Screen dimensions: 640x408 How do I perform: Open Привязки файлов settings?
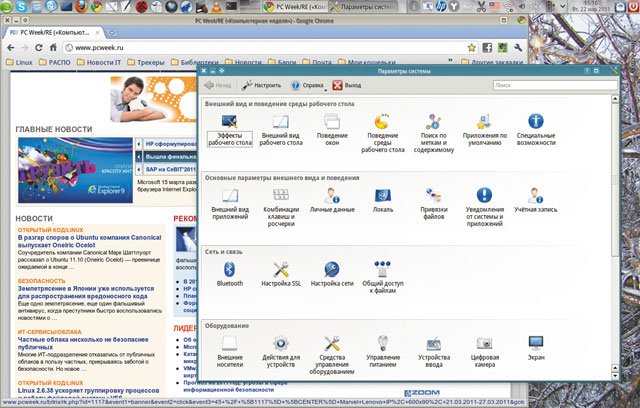point(433,204)
